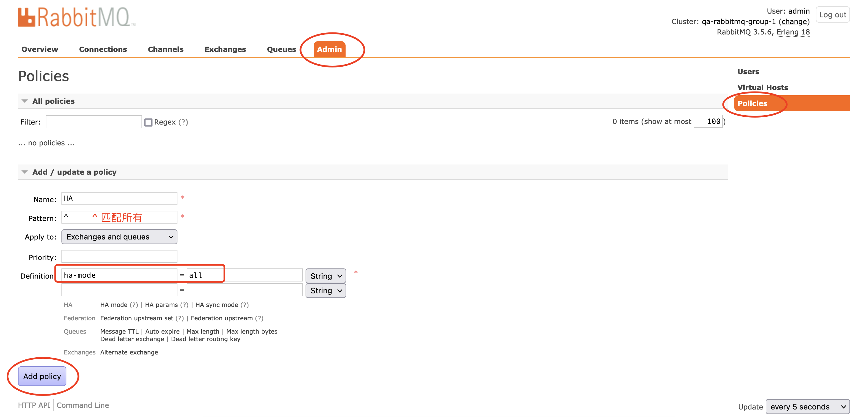Open Federation upstream set help icon

179,318
